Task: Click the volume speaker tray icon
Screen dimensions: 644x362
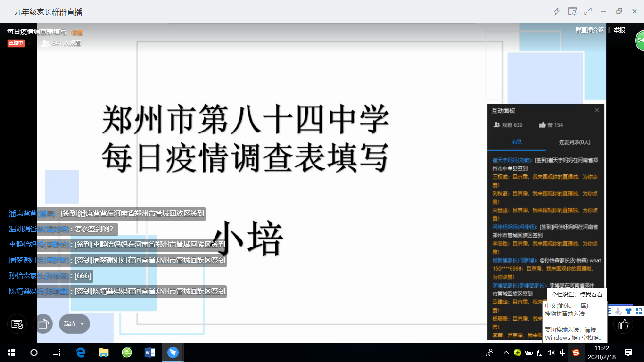Action: [x=552, y=353]
